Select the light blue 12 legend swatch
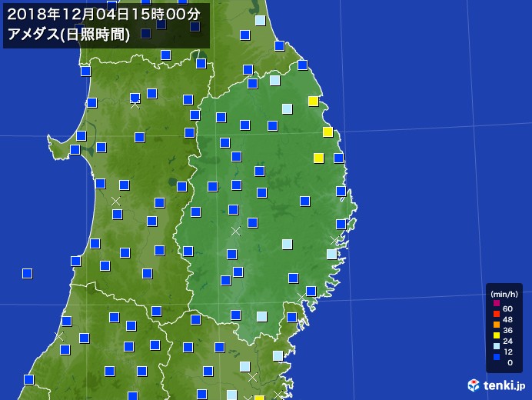This screenshot has width=532, height=400. tap(497, 346)
